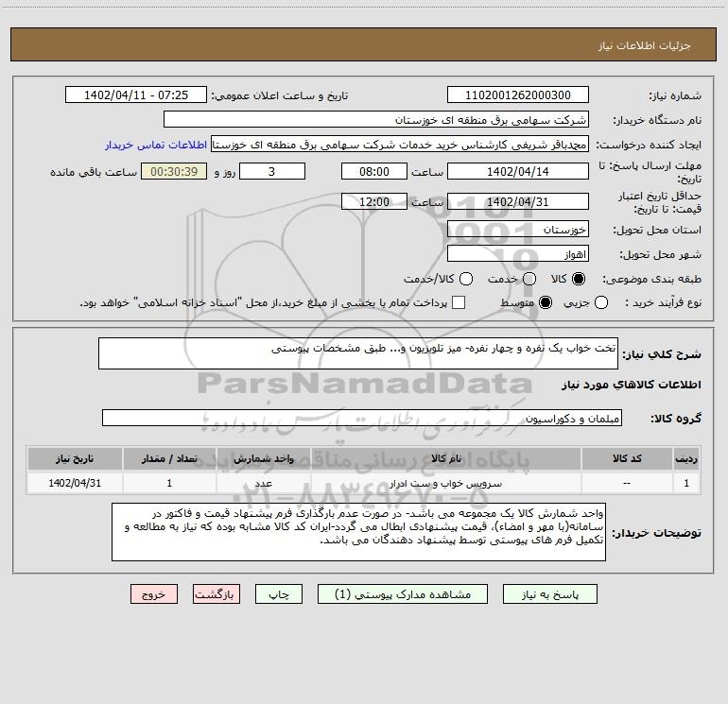Click the شرح کلی نیاز description box

358,353
